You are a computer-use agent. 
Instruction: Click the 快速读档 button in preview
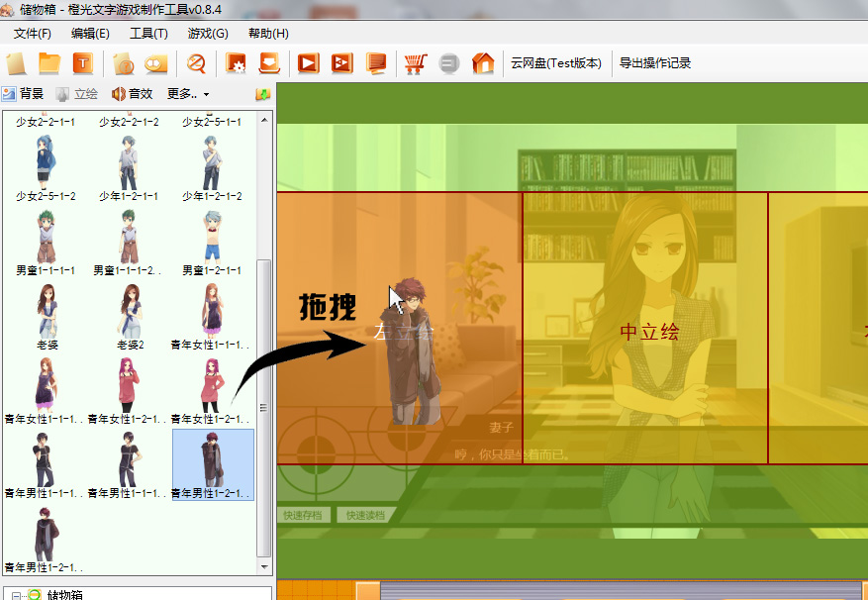coord(365,515)
